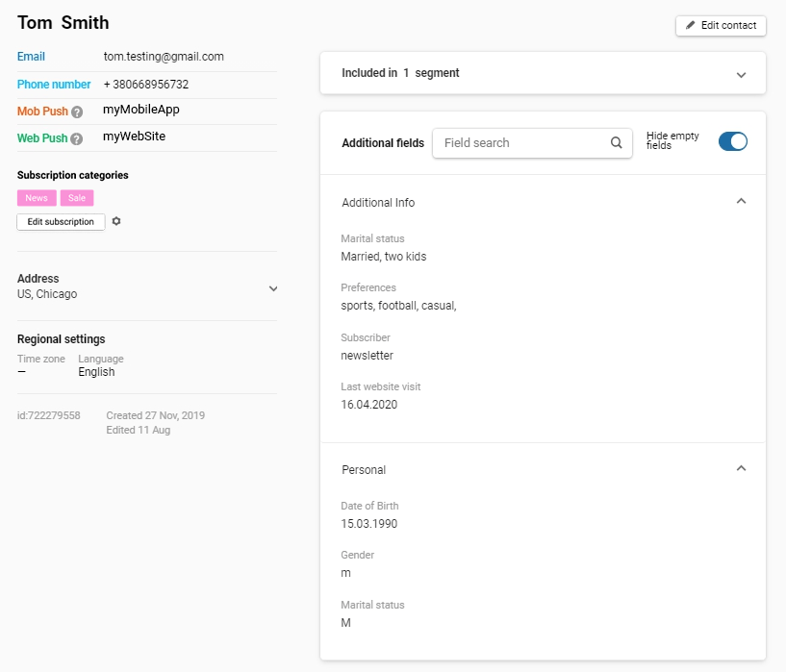This screenshot has width=786, height=672.
Task: Click the Email label link
Action: tap(31, 57)
